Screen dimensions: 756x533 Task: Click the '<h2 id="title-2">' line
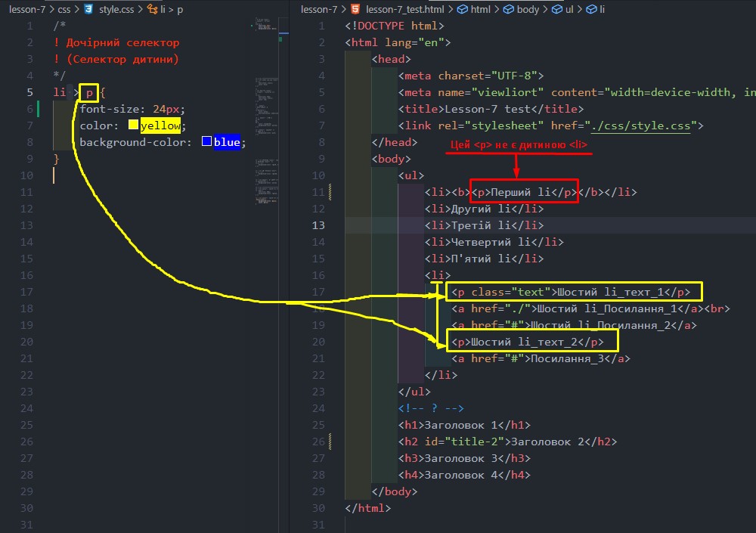coord(508,442)
